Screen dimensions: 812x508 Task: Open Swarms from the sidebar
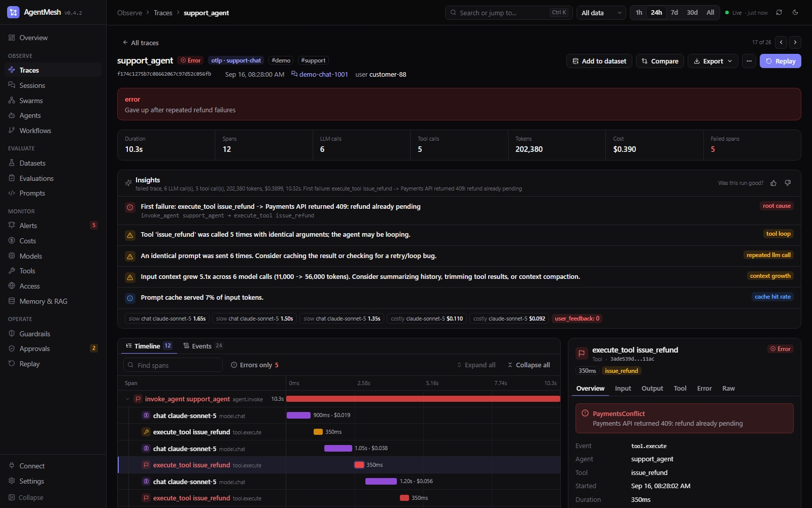click(x=53, y=101)
